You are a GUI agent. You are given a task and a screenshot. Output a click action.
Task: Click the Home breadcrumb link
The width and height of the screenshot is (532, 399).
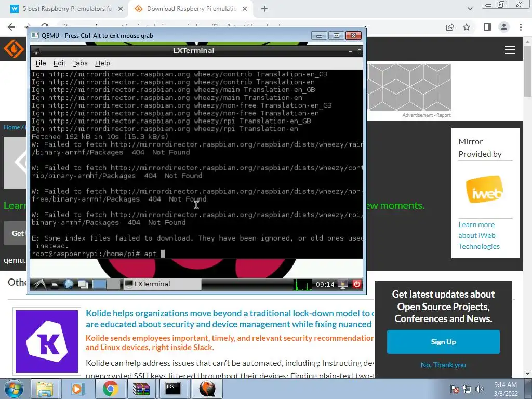tap(12, 127)
